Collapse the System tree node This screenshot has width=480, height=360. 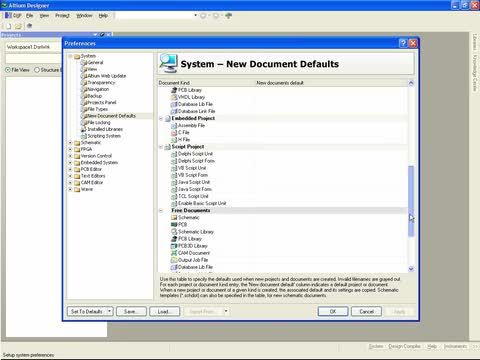pos(71,56)
